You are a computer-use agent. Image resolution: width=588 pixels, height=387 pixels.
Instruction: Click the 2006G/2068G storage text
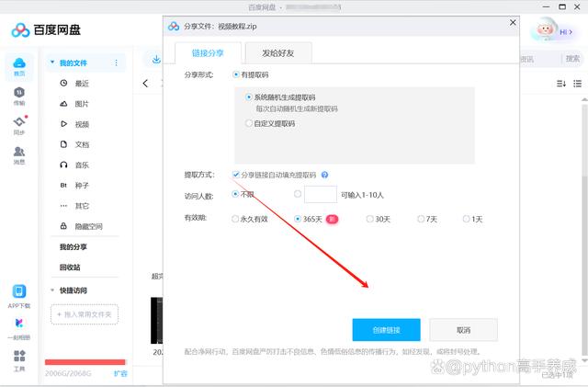tap(68, 373)
